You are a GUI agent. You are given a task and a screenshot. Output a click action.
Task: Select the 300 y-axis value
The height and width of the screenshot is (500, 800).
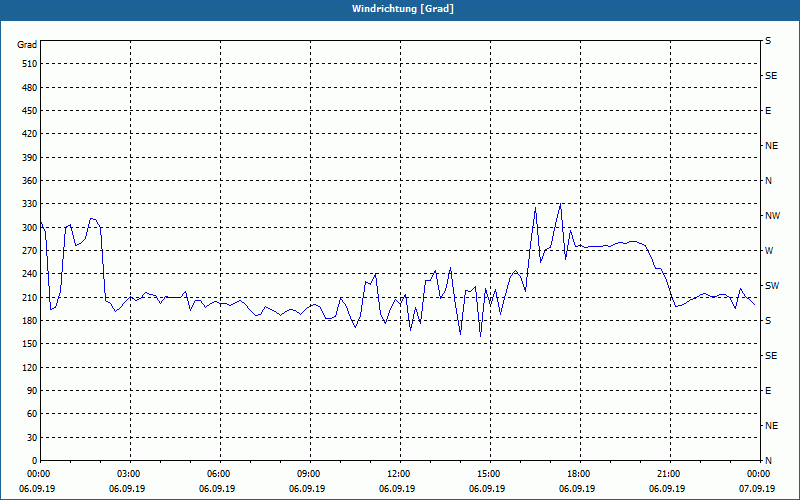(30, 228)
